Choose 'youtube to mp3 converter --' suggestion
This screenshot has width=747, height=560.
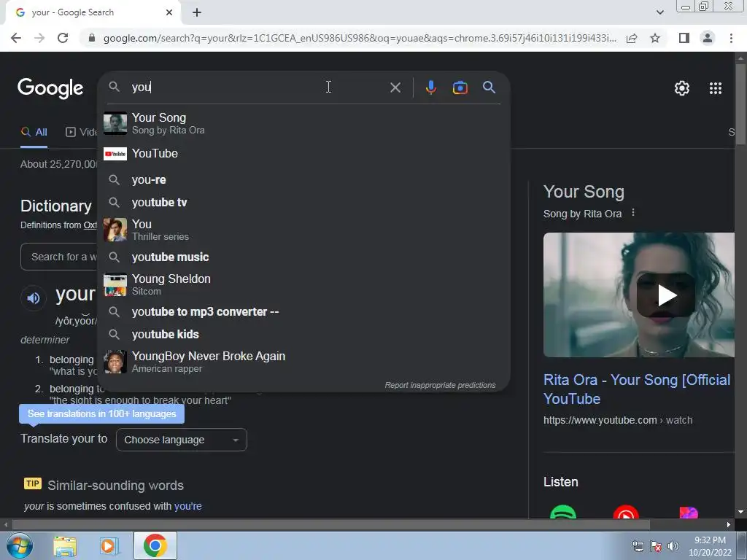click(x=303, y=312)
